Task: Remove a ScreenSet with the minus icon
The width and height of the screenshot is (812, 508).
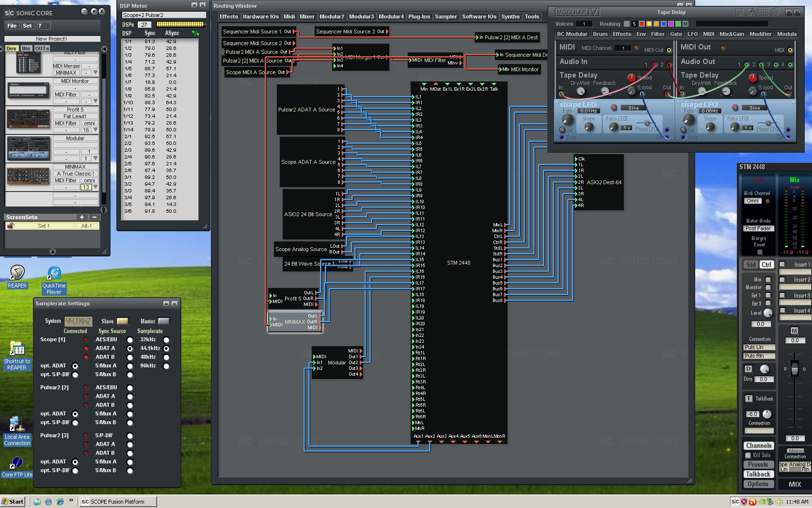Action: [95, 217]
